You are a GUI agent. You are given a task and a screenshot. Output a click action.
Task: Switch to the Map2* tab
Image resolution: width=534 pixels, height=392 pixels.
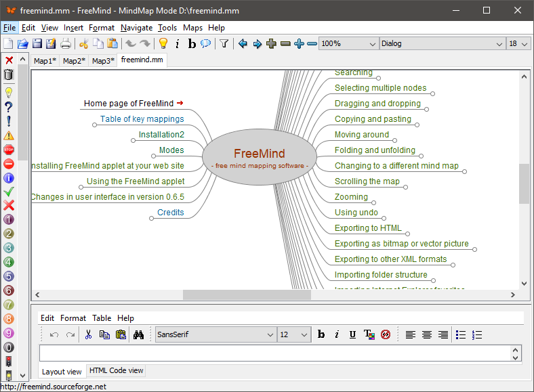74,60
